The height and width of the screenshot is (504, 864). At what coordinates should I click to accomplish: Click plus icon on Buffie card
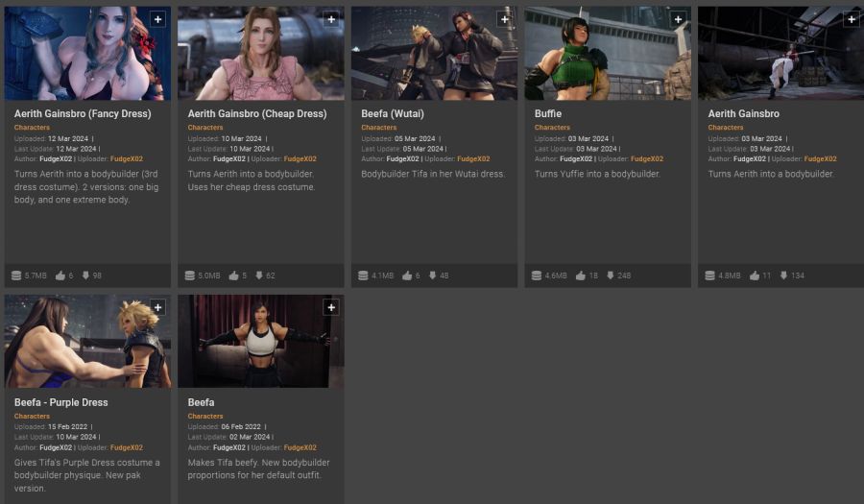point(679,19)
